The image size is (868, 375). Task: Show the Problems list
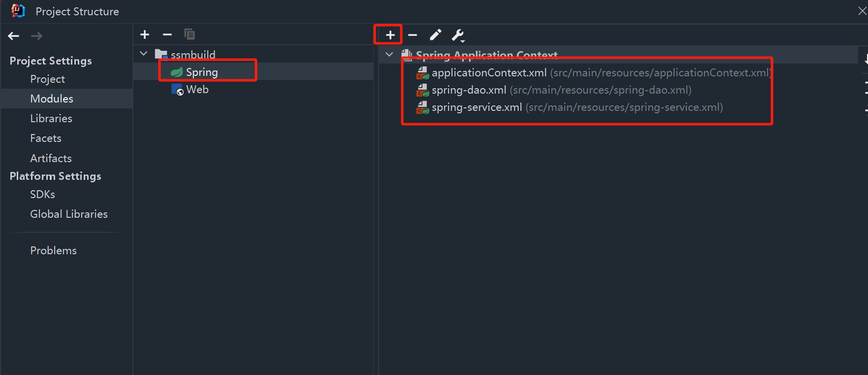tap(53, 250)
